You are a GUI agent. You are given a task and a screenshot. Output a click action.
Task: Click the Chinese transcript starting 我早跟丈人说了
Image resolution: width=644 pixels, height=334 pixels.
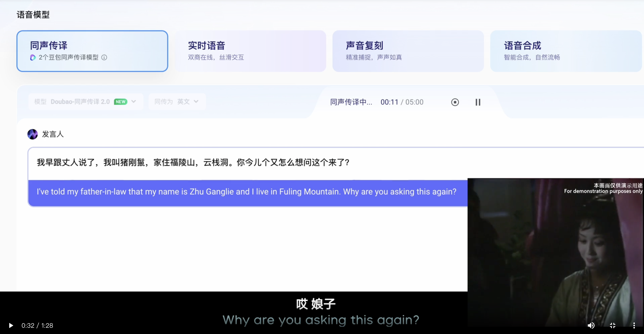(193, 162)
